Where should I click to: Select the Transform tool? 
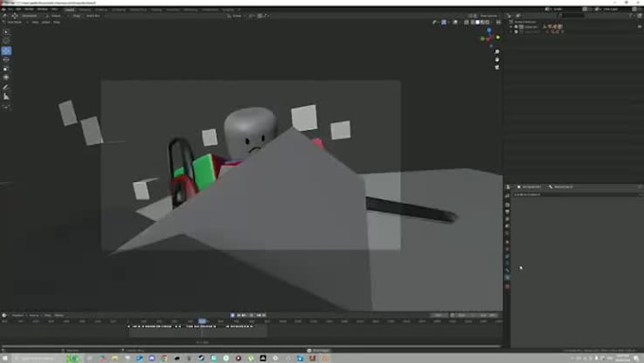7,78
